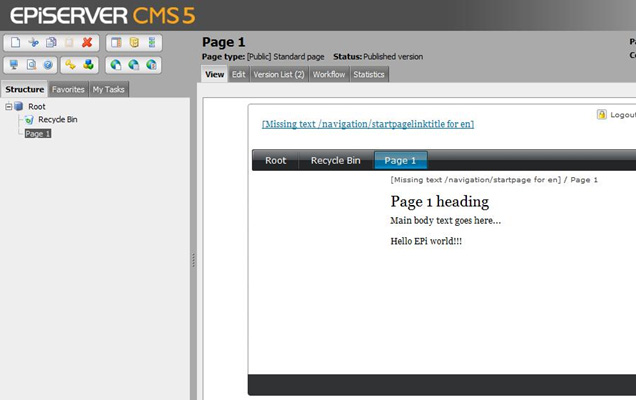Click the yellow key access rights icon
This screenshot has width=636, height=400.
(70, 65)
